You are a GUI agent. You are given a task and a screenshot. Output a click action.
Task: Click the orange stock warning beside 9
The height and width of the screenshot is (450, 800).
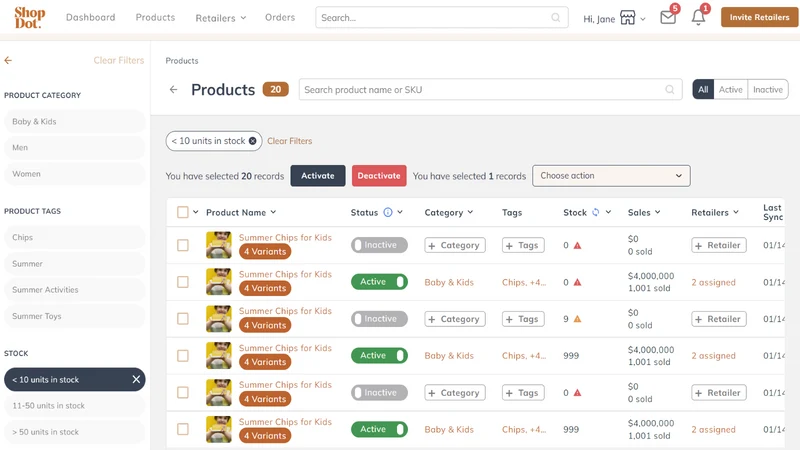pos(578,319)
